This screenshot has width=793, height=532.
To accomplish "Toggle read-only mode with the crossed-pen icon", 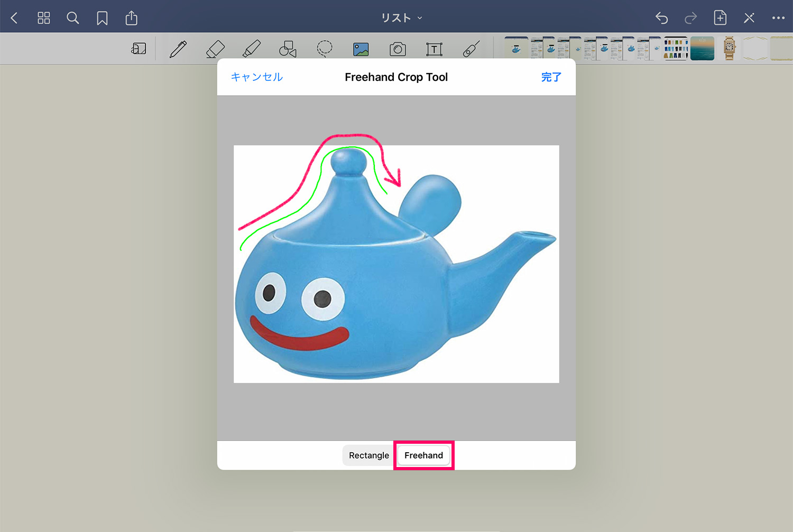I will tap(749, 18).
